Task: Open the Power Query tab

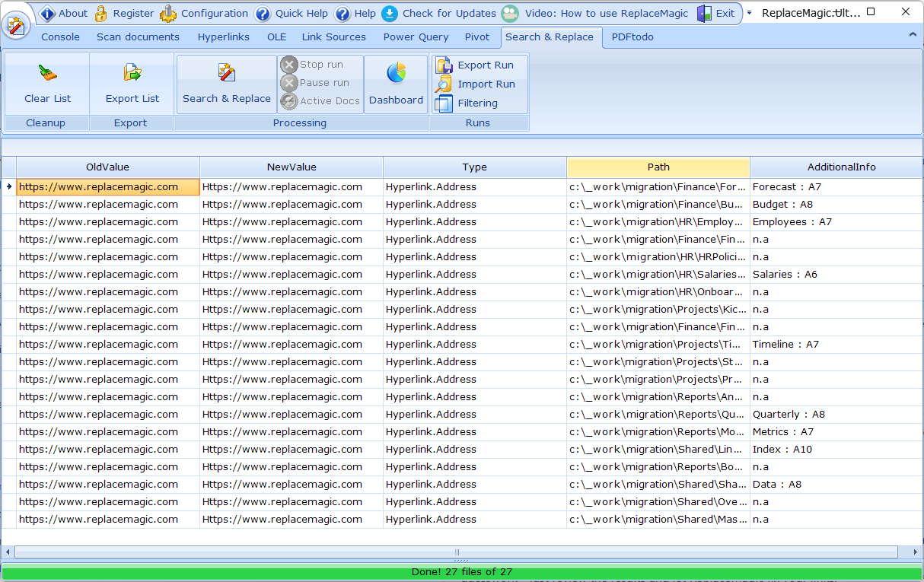Action: coord(416,37)
